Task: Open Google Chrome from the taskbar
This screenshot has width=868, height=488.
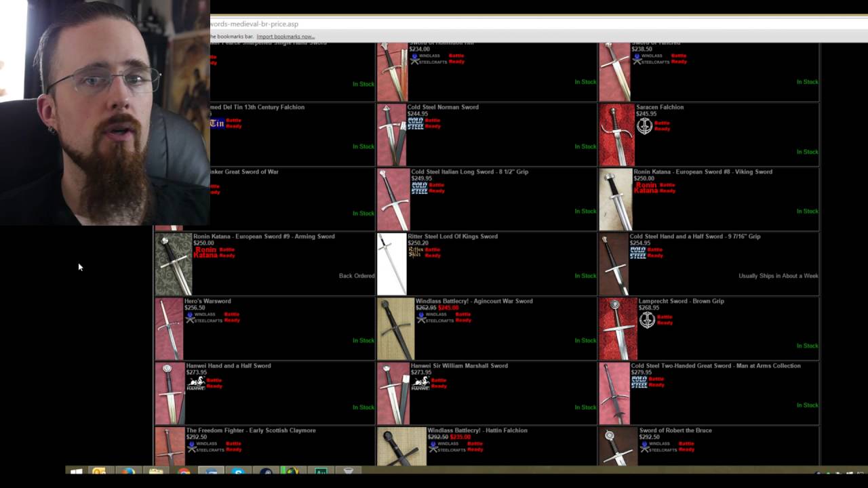Action: coord(184,472)
